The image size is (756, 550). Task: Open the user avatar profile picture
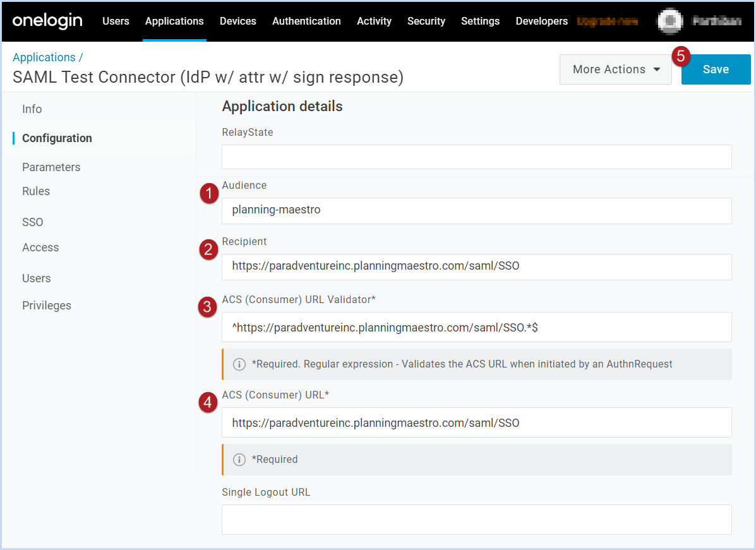pyautogui.click(x=669, y=21)
